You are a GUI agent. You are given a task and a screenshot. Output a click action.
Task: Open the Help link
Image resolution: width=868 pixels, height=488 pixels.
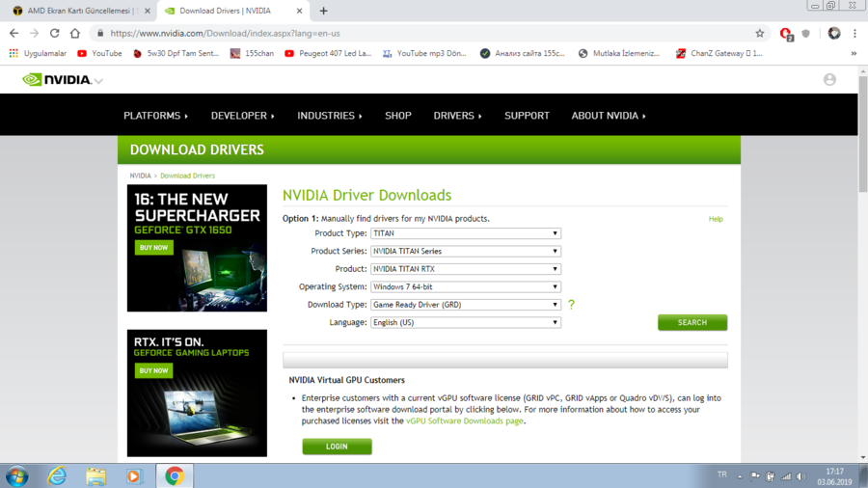tap(716, 219)
